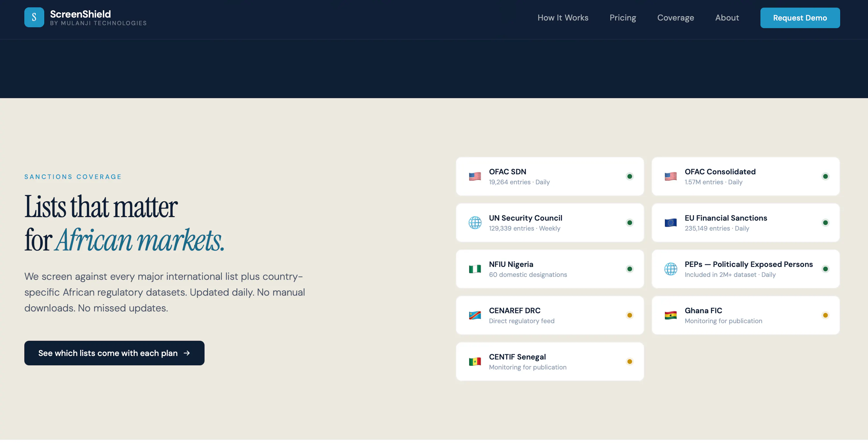Click the 'Direct regulatory feed' text
The image size is (868, 443).
(522, 321)
